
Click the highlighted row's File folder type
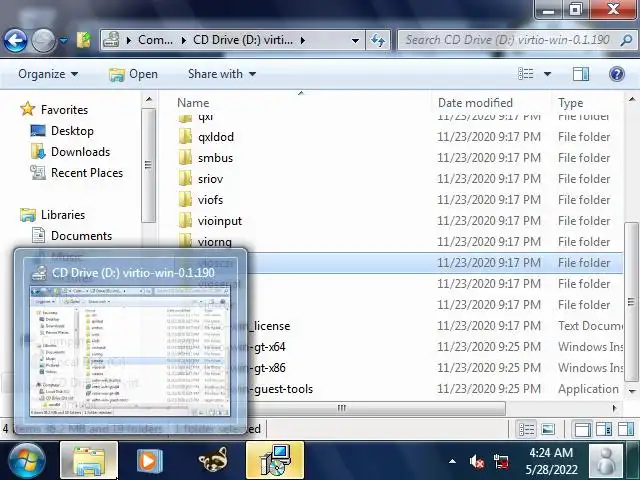point(584,263)
